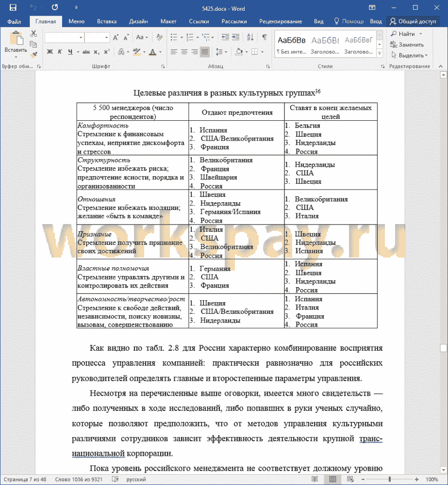The height and width of the screenshot is (485, 448).
Task: Toggle Italic (К) formatting
Action: [x=60, y=52]
